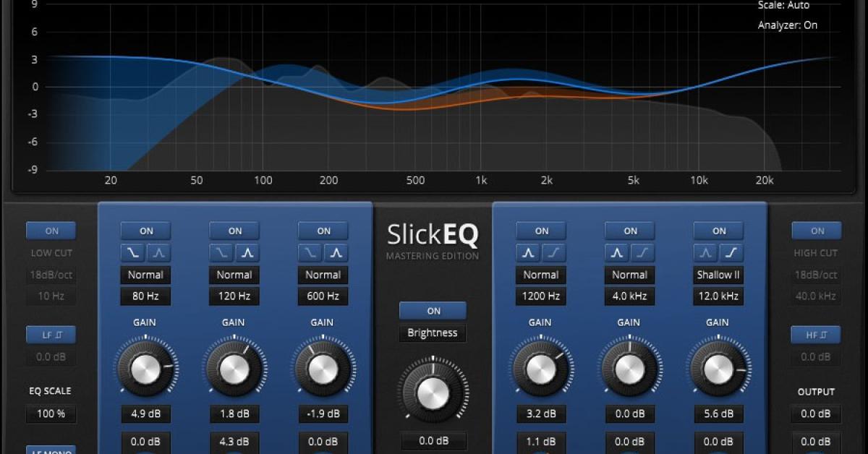
Task: Toggle ON switch of the 1200 Hz band
Action: 542,231
